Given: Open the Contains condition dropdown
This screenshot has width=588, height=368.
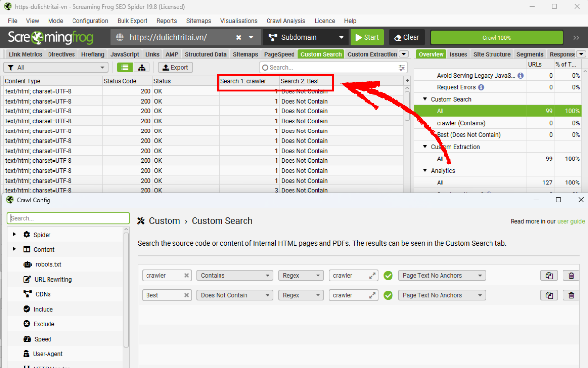Looking at the screenshot, I should coord(235,276).
